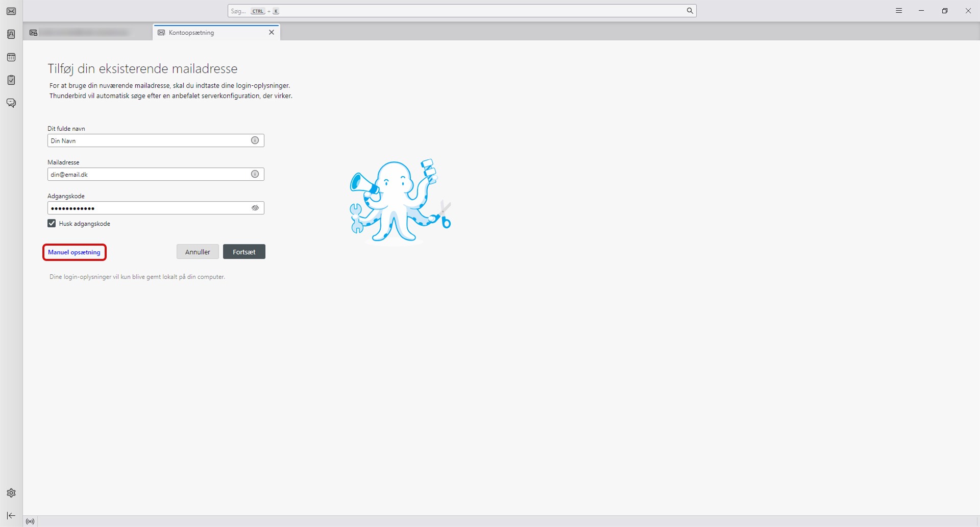980x527 pixels.
Task: Click the online status indicator icon
Action: click(x=31, y=521)
